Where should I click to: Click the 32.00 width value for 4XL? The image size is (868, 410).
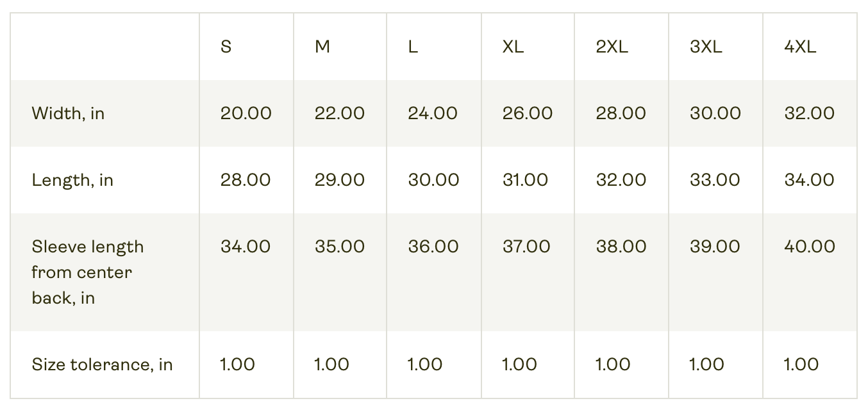coord(810,113)
